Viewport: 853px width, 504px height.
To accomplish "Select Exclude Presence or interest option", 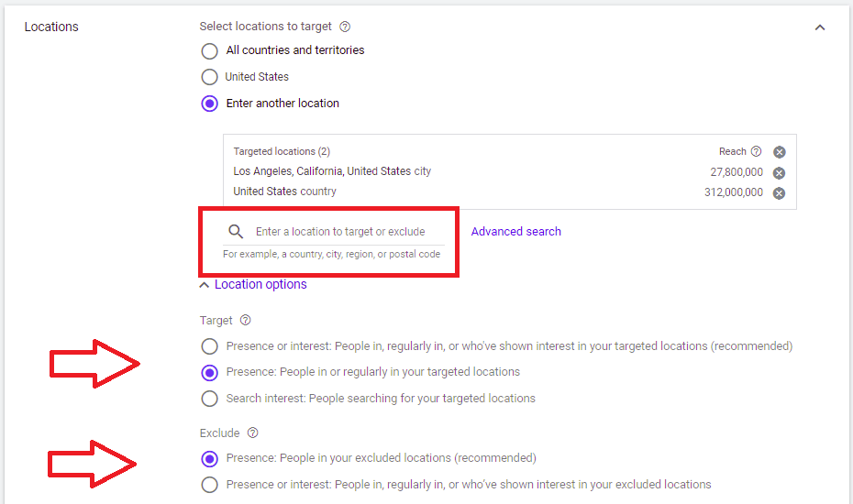I will pos(209,485).
